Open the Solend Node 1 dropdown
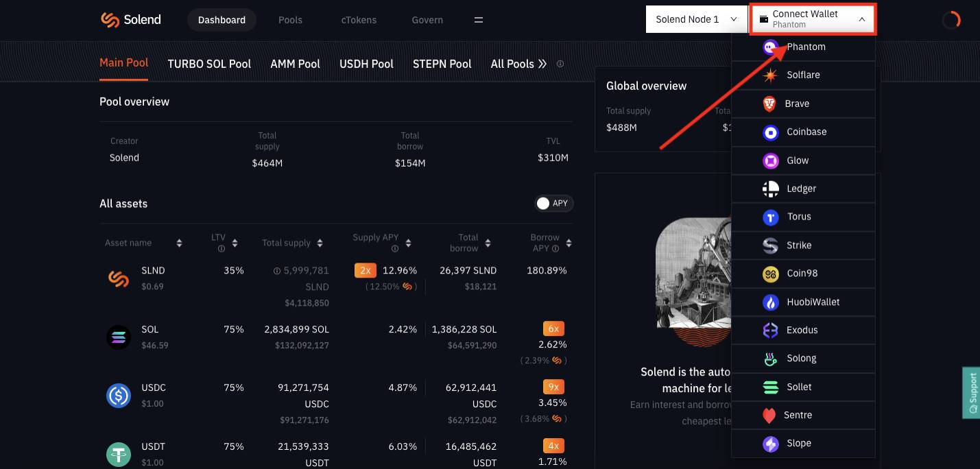Viewport: 980px width, 469px height. pyautogui.click(x=696, y=19)
